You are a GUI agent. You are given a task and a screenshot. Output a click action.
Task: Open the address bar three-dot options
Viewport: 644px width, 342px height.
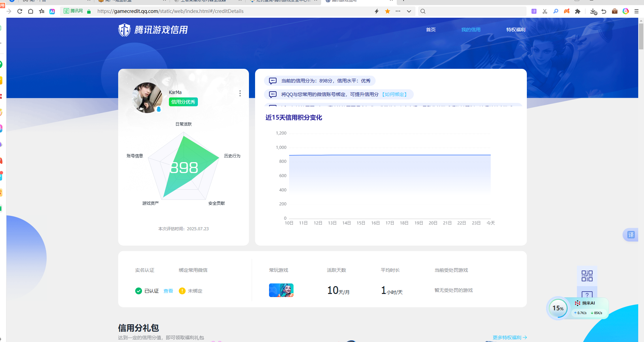click(398, 11)
